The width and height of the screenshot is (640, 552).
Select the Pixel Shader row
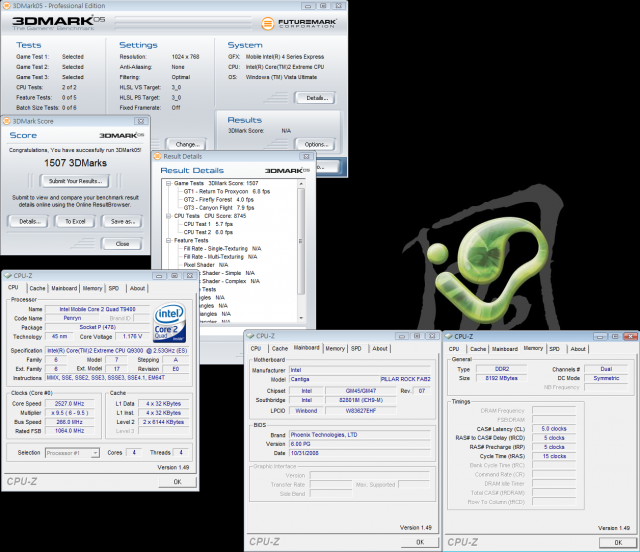pyautogui.click(x=206, y=265)
